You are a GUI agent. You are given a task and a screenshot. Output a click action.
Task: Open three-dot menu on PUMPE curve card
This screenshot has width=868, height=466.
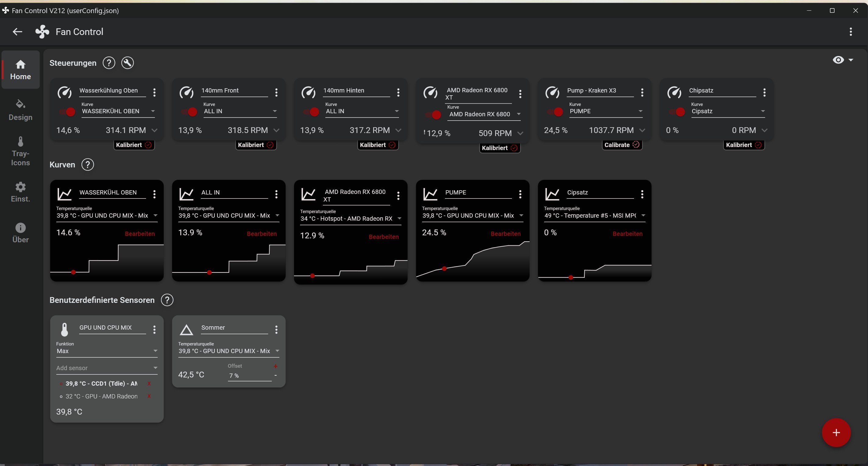[520, 194]
